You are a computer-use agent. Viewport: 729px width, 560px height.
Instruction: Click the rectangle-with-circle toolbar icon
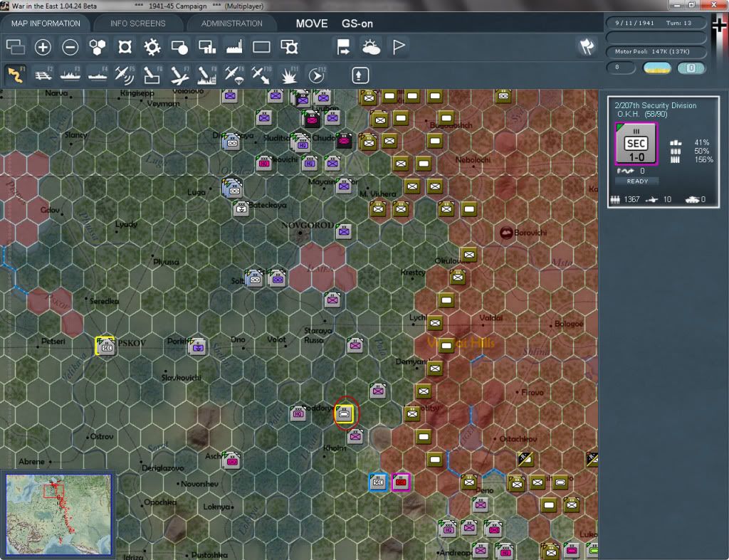click(179, 47)
